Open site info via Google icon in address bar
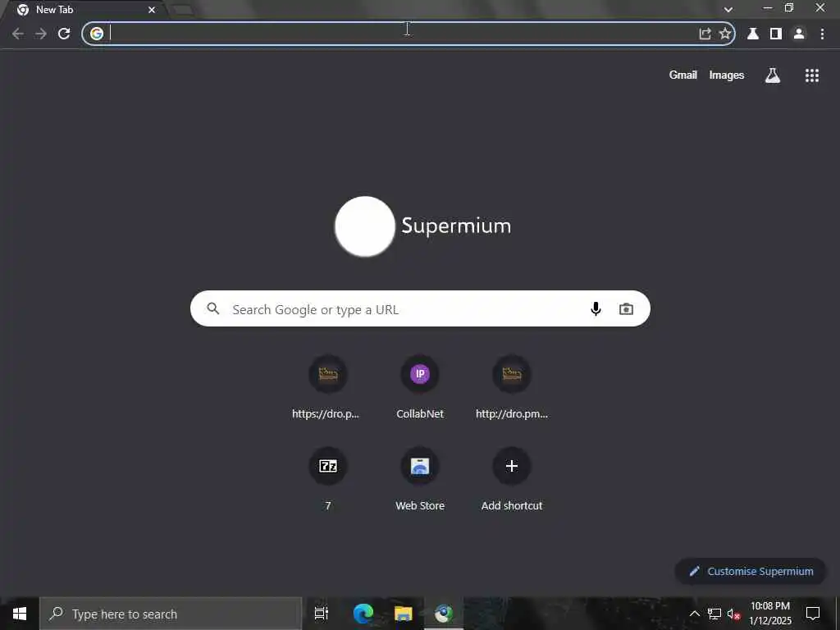Viewport: 840px width, 630px height. pos(97,34)
